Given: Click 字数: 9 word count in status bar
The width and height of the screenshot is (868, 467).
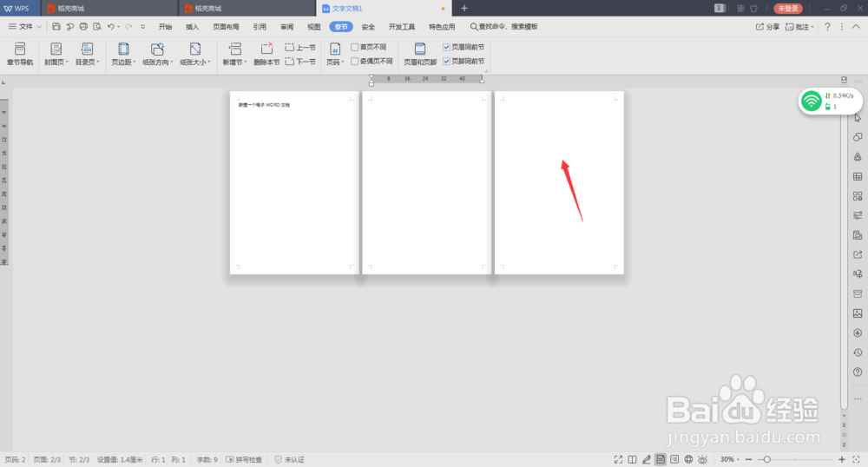Looking at the screenshot, I should (207, 459).
